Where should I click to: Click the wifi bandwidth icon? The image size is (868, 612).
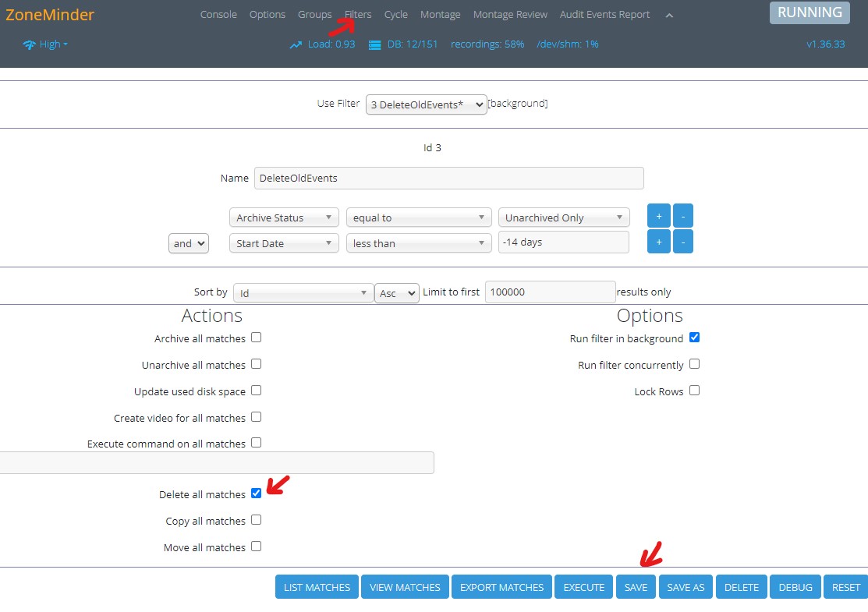pos(30,44)
